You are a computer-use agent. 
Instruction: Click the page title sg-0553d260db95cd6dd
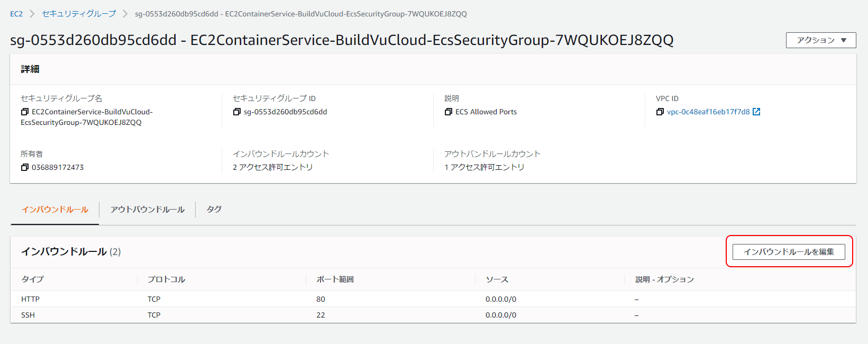[342, 40]
